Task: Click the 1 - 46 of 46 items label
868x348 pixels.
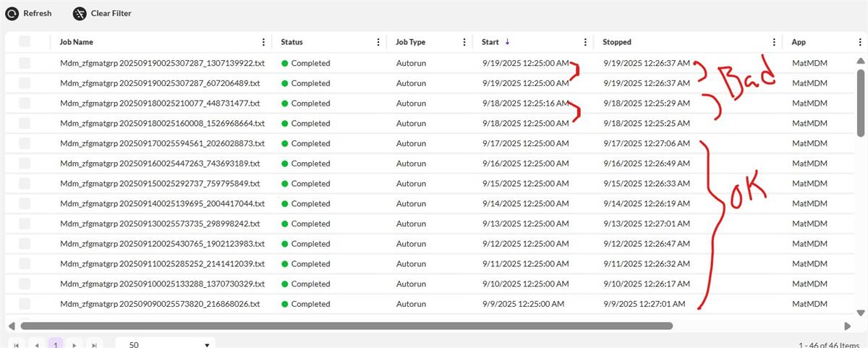Action: coord(830,345)
